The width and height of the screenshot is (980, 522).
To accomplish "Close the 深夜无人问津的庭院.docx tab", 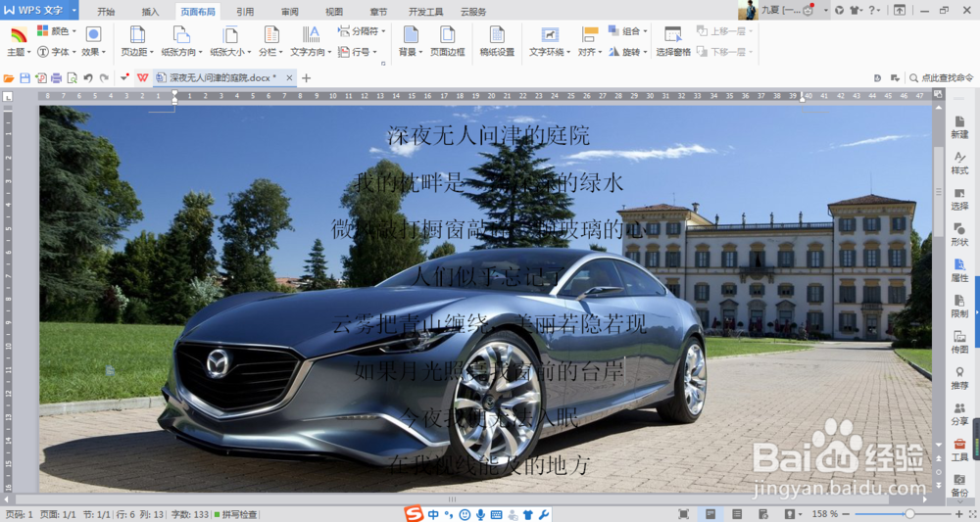I will (289, 78).
